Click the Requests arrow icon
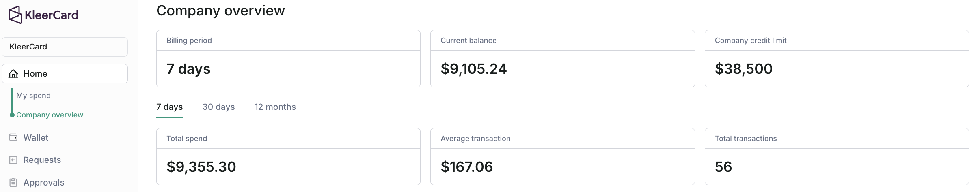Viewport: 980px width, 192px height. (x=13, y=160)
